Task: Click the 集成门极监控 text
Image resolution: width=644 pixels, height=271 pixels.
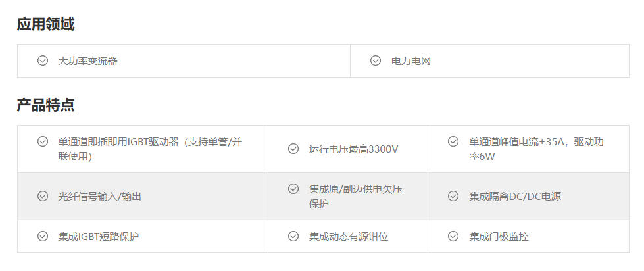Action: pos(499,237)
